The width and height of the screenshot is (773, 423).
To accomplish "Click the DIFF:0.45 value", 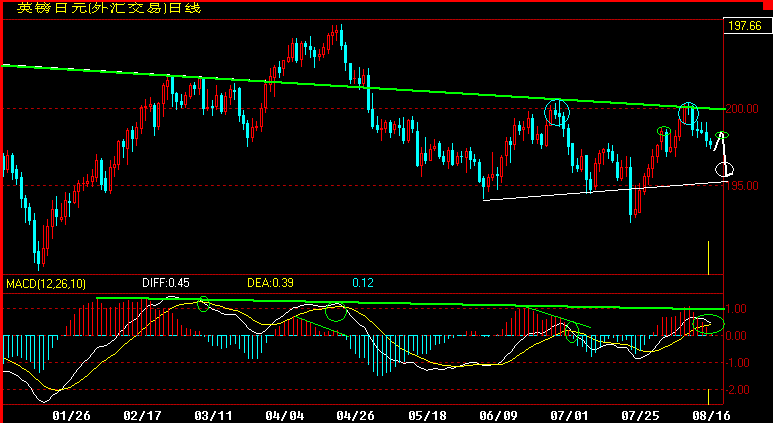I will coord(166,283).
